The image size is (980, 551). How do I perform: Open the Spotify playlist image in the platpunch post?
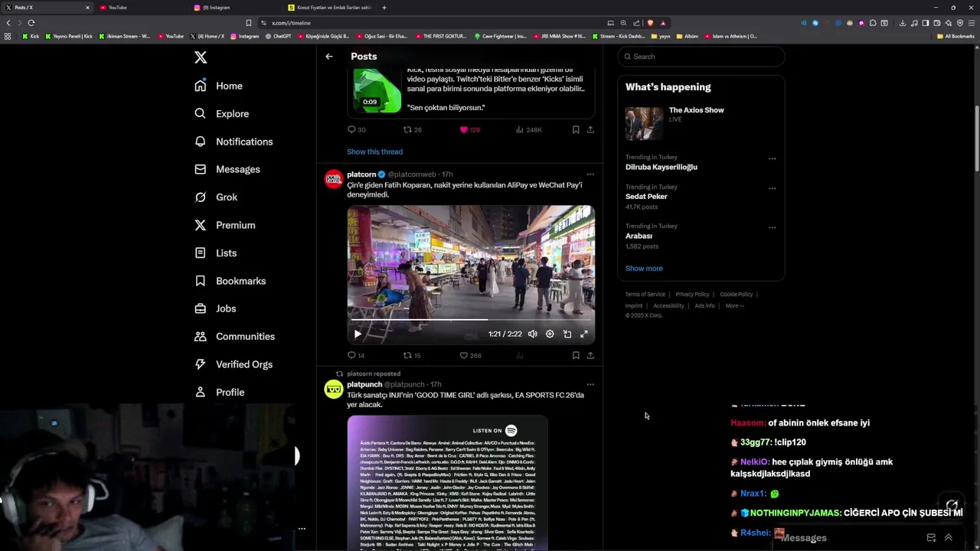448,484
